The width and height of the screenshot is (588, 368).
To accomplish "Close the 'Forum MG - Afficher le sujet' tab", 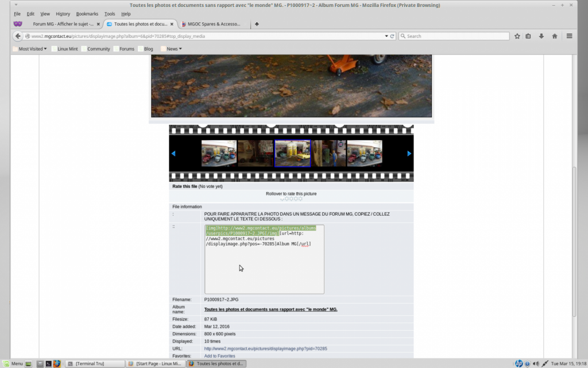I will pyautogui.click(x=98, y=24).
